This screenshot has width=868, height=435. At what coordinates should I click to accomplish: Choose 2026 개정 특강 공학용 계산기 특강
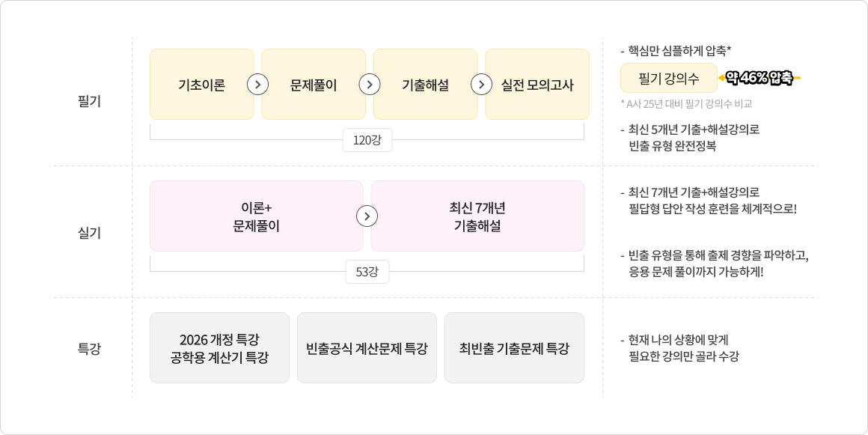tap(220, 348)
